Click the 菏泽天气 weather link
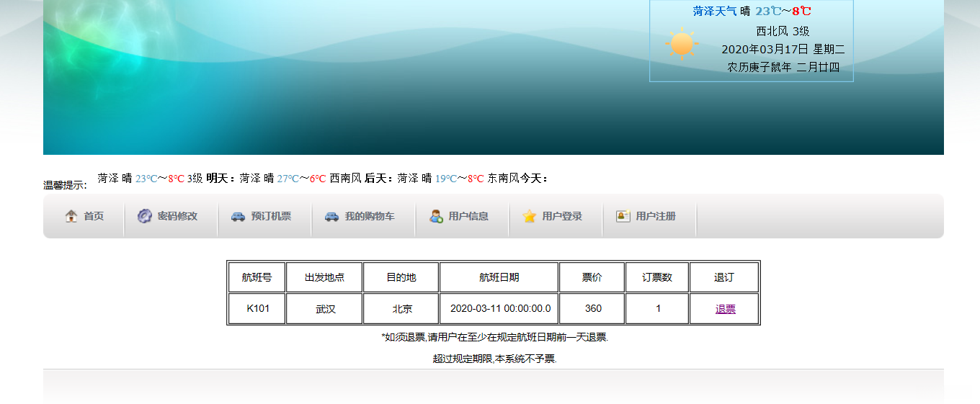The image size is (980, 404). (x=715, y=11)
